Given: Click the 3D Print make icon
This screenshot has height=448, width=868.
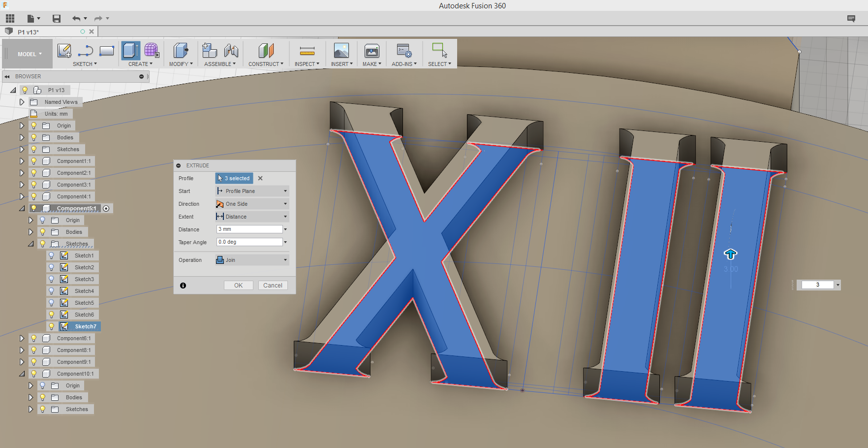Looking at the screenshot, I should coord(372,50).
